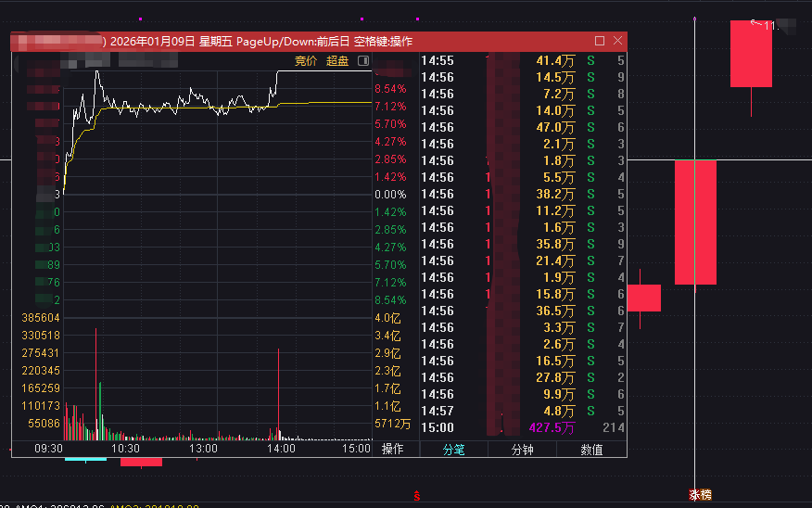812x508 pixels.
Task: Switch to the 分钟 tab
Action: click(x=523, y=450)
